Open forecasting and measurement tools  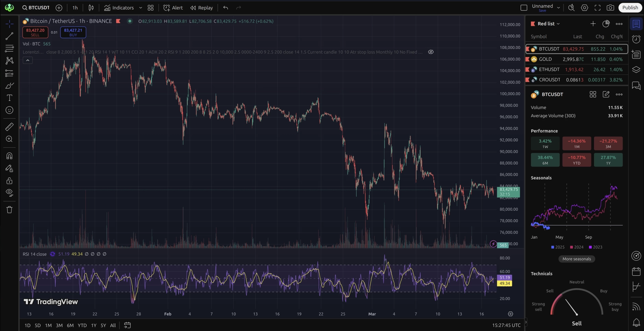coord(9,73)
